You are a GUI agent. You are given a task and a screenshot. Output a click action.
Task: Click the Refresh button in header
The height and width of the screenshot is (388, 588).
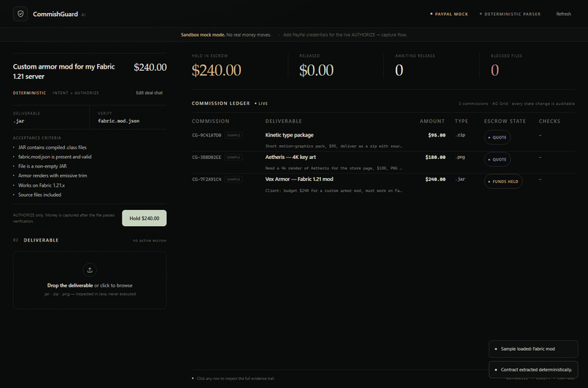click(x=563, y=14)
